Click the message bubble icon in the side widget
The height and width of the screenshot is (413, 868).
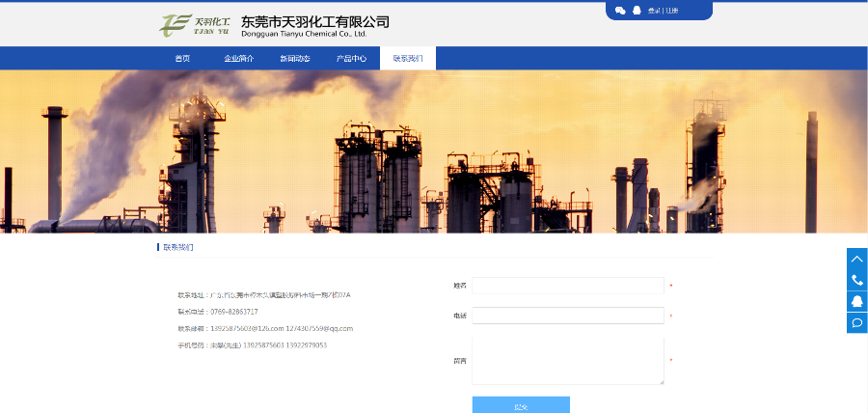pyautogui.click(x=857, y=322)
